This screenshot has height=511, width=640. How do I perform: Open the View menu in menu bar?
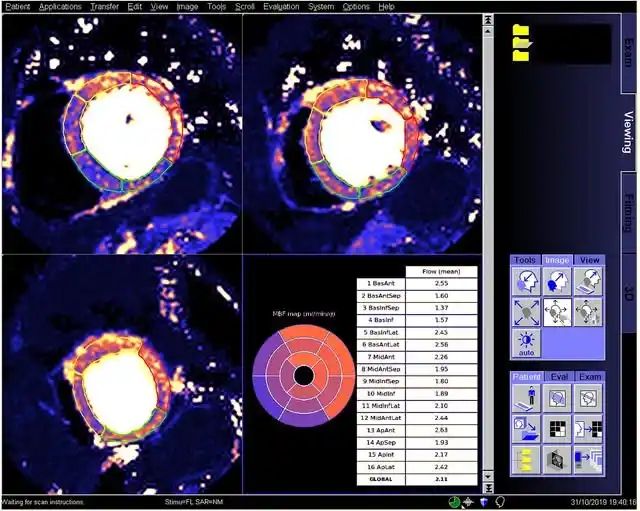pos(159,7)
